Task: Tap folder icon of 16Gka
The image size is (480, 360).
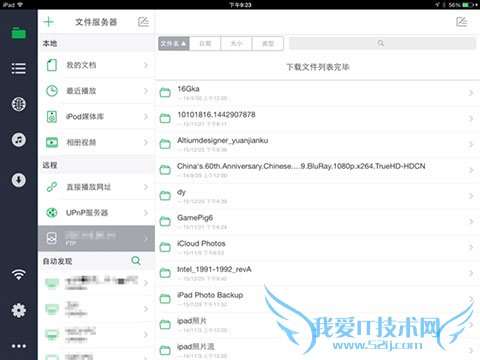Action: tap(165, 93)
